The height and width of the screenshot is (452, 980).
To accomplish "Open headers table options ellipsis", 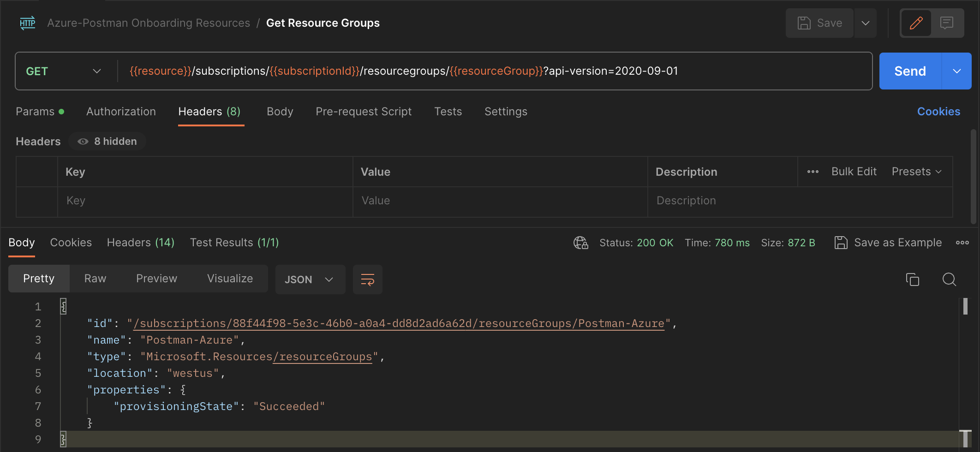I will point(813,172).
